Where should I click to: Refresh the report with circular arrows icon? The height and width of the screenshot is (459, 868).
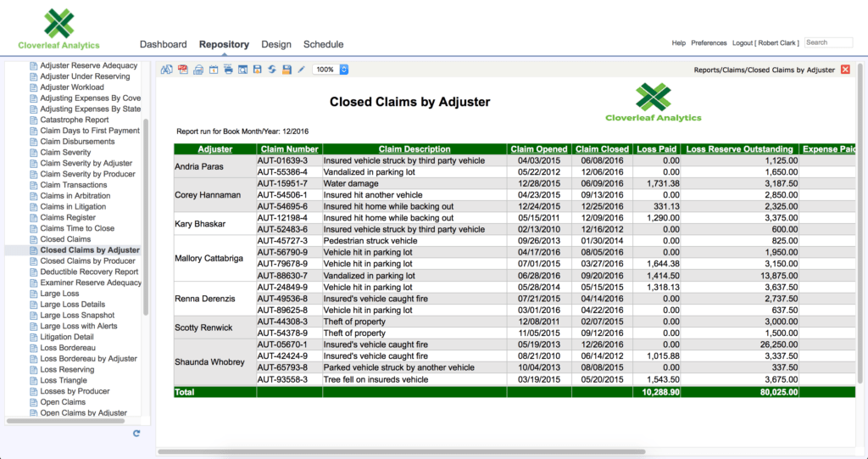click(272, 70)
